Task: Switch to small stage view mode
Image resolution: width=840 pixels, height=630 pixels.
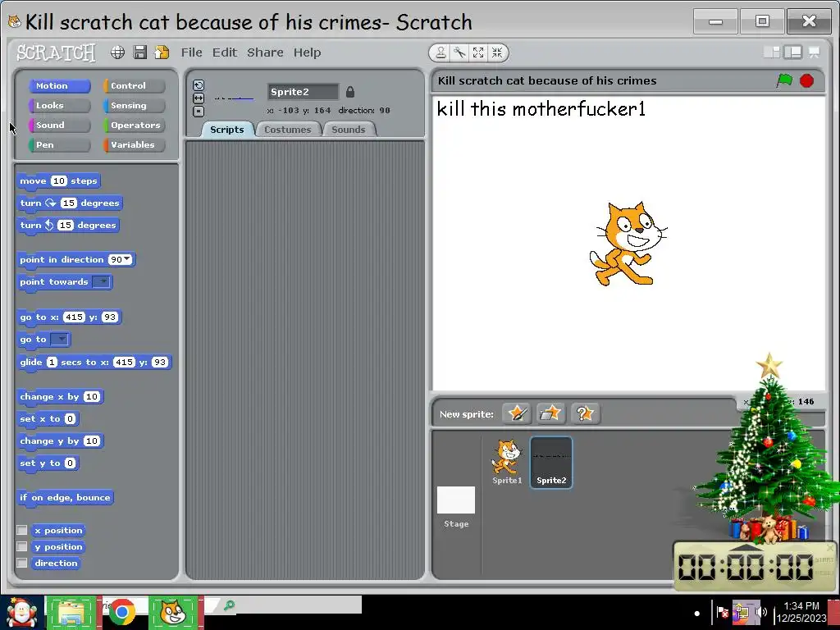Action: click(772, 52)
